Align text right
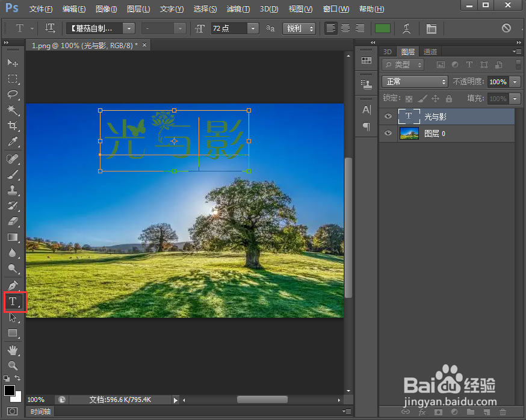This screenshot has width=526, height=420. tap(360, 28)
